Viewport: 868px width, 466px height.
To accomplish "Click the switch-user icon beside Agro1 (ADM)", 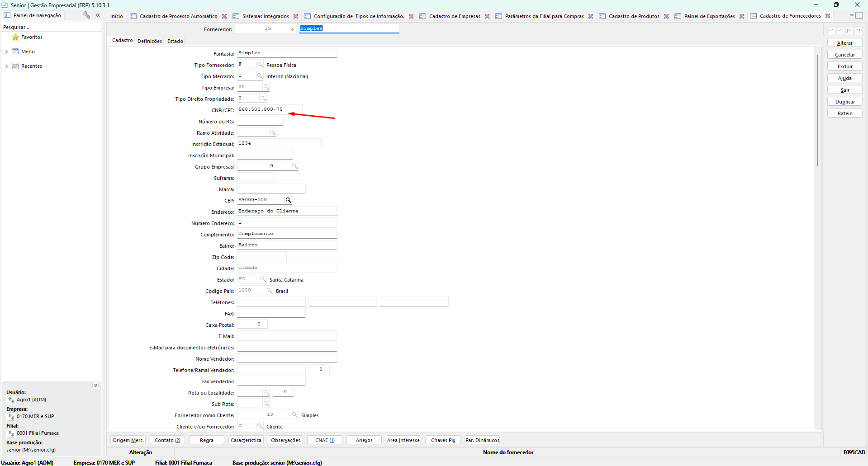I will tap(11, 400).
